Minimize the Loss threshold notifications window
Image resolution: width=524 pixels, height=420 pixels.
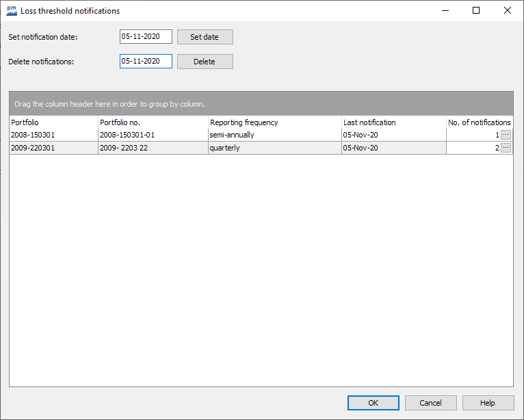coord(445,10)
